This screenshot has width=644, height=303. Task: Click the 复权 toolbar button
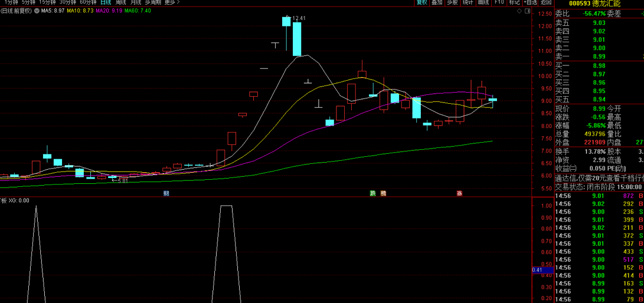[422, 2]
